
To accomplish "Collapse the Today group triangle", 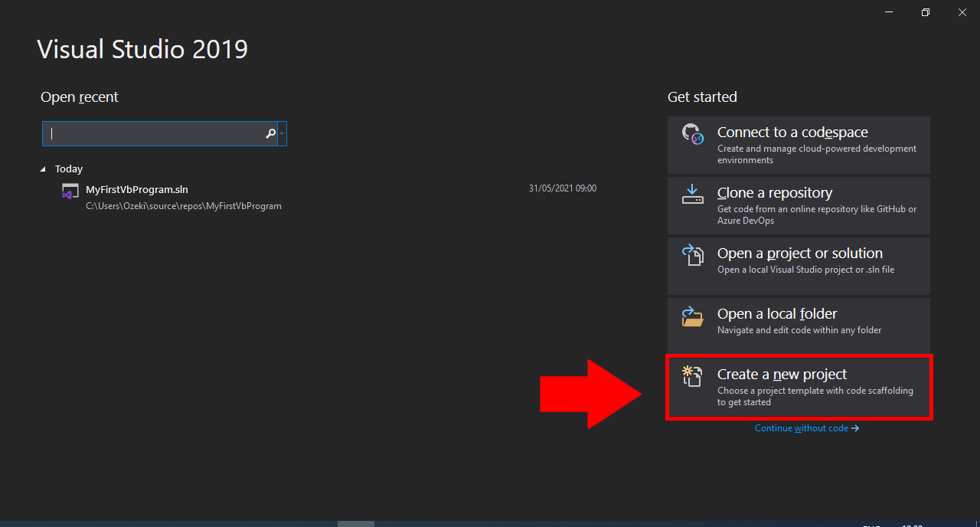I will (43, 169).
